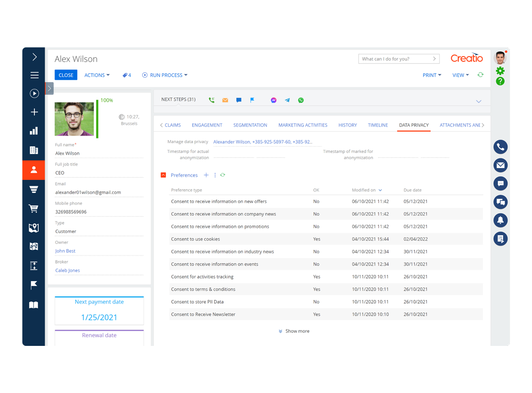The width and height of the screenshot is (532, 393).
Task: Open broker Caleb Jones link
Action: tap(67, 271)
